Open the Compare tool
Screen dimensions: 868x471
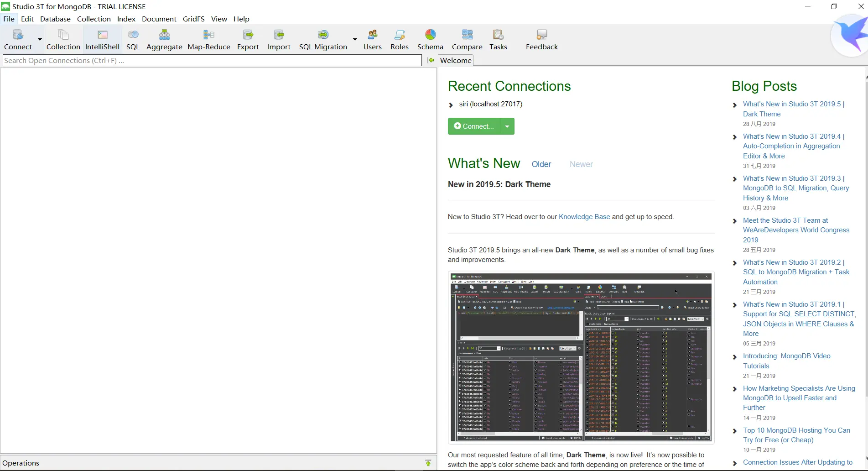467,39
